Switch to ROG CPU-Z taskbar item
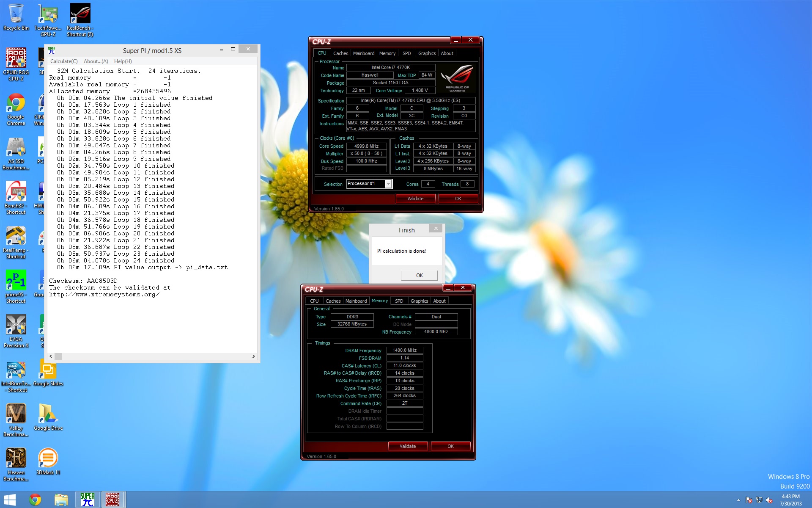 pos(112,500)
